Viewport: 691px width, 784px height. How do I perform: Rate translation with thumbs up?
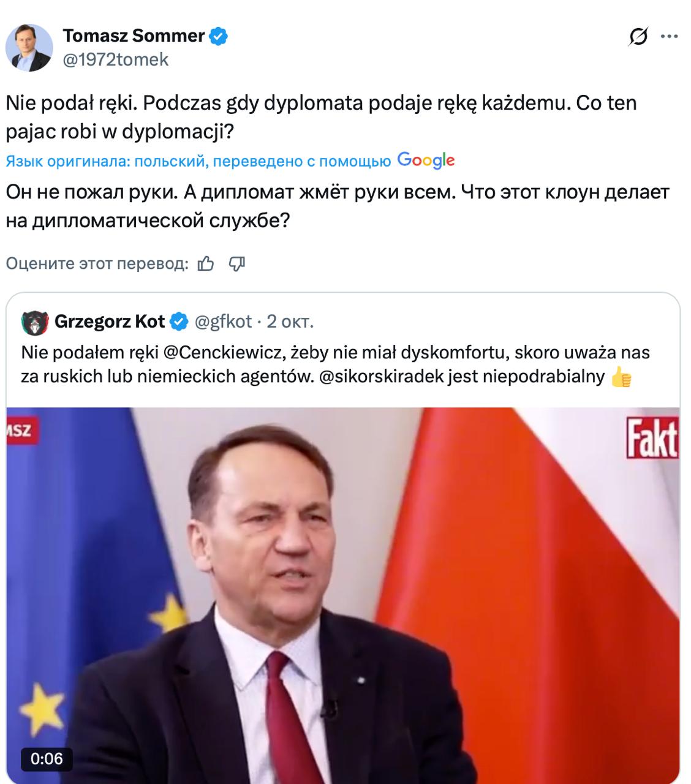(206, 264)
